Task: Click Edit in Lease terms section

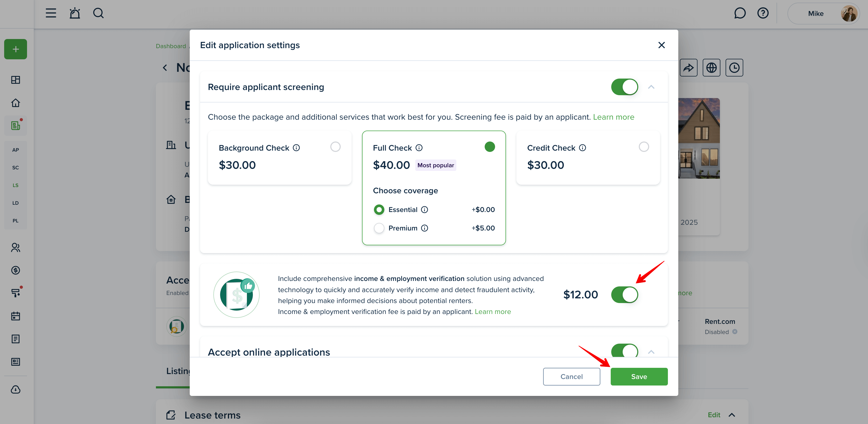Action: click(x=714, y=415)
